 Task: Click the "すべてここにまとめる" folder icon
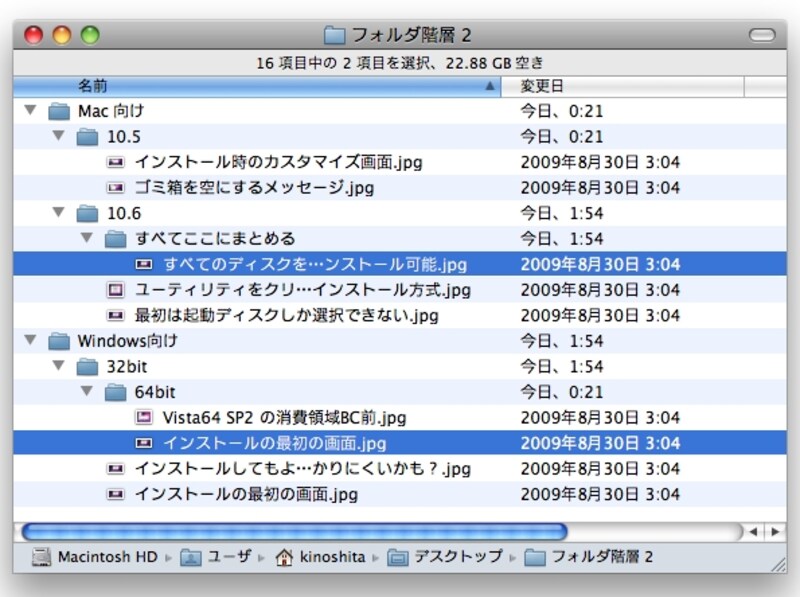(x=116, y=238)
